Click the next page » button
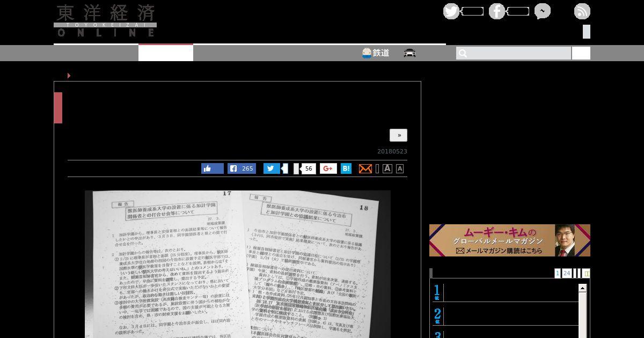644x338 pixels. (398, 135)
